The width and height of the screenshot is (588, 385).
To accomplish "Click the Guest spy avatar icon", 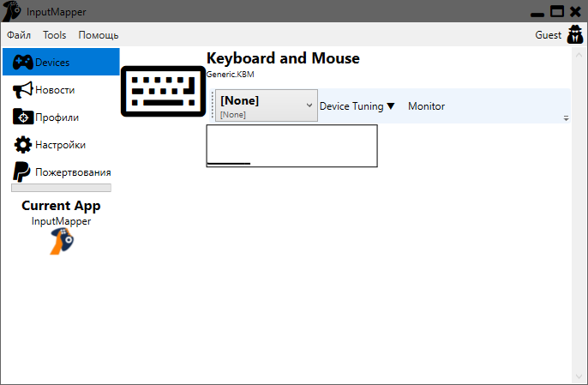I will pyautogui.click(x=575, y=34).
